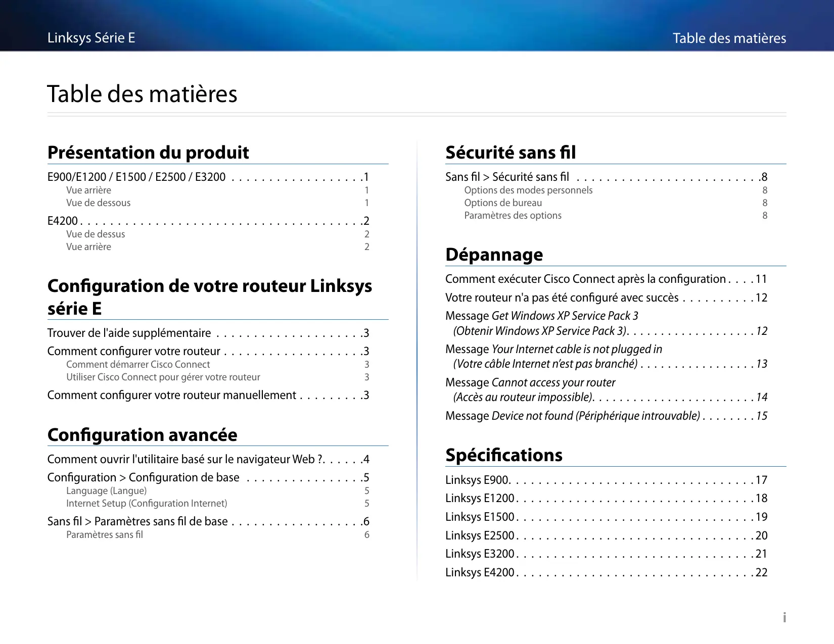Screen dimensions: 834x644
Task: Jump to Message Device not found entry
Action: click(573, 416)
